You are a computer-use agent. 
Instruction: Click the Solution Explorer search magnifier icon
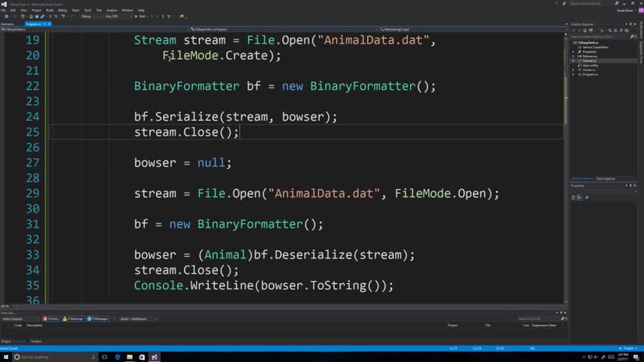coord(632,36)
